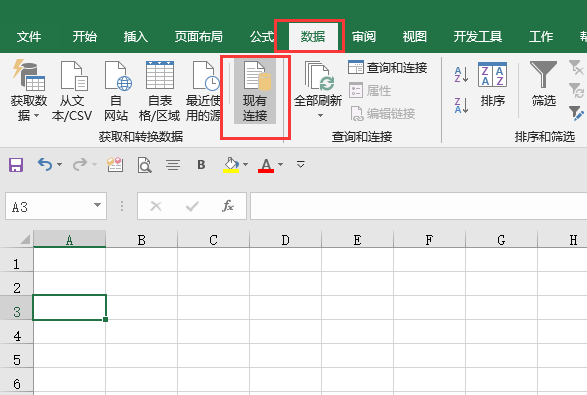Open the redo history dropdown
Image resolution: width=587 pixels, height=395 pixels.
(x=94, y=164)
